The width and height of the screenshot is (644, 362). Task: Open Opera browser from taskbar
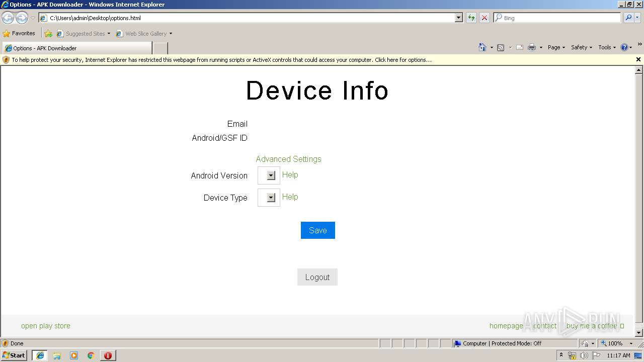[108, 355]
